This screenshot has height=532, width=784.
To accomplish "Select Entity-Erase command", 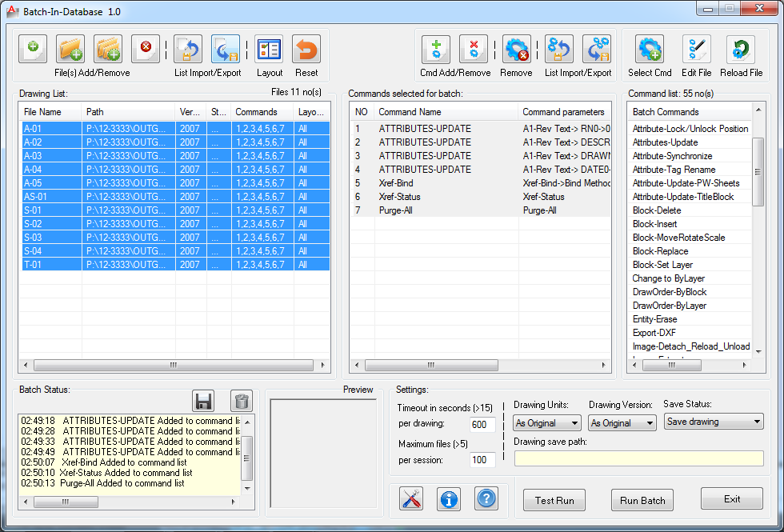I will tap(690, 319).
